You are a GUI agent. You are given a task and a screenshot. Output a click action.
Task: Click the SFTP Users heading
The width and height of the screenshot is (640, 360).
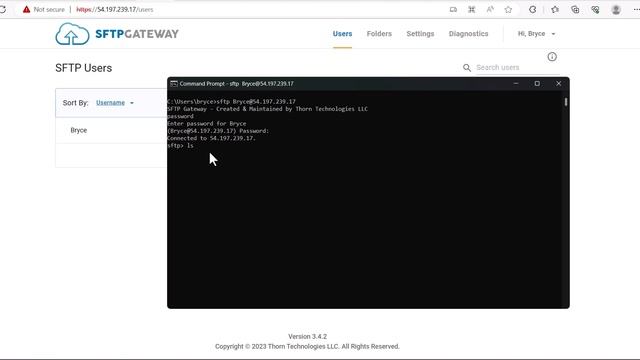[x=84, y=68]
